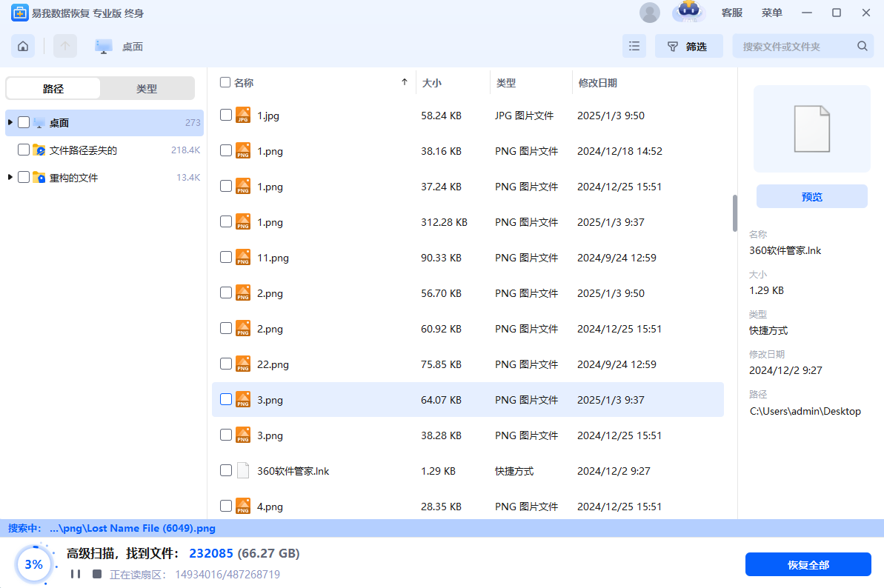Go to the home screen icon

click(x=23, y=46)
